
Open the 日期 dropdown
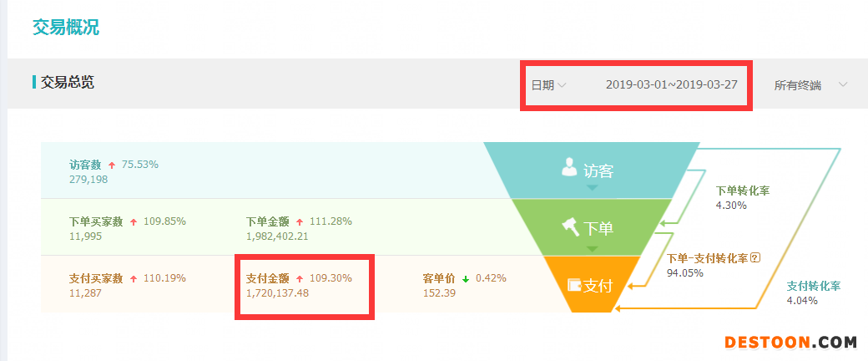(549, 84)
